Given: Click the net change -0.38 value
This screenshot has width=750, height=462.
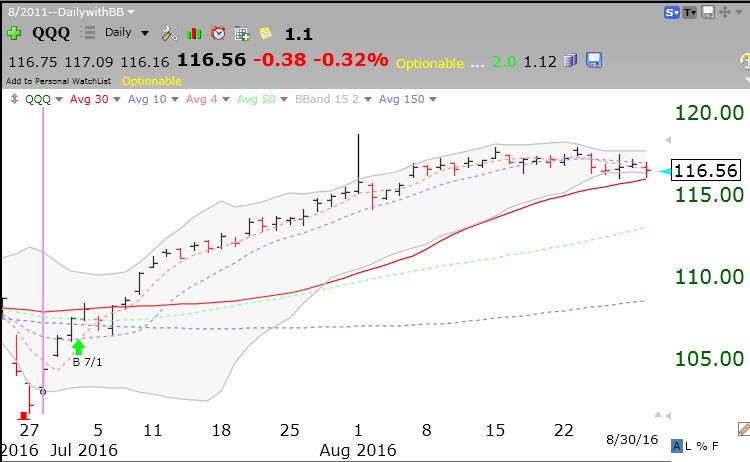Looking at the screenshot, I should (279, 60).
